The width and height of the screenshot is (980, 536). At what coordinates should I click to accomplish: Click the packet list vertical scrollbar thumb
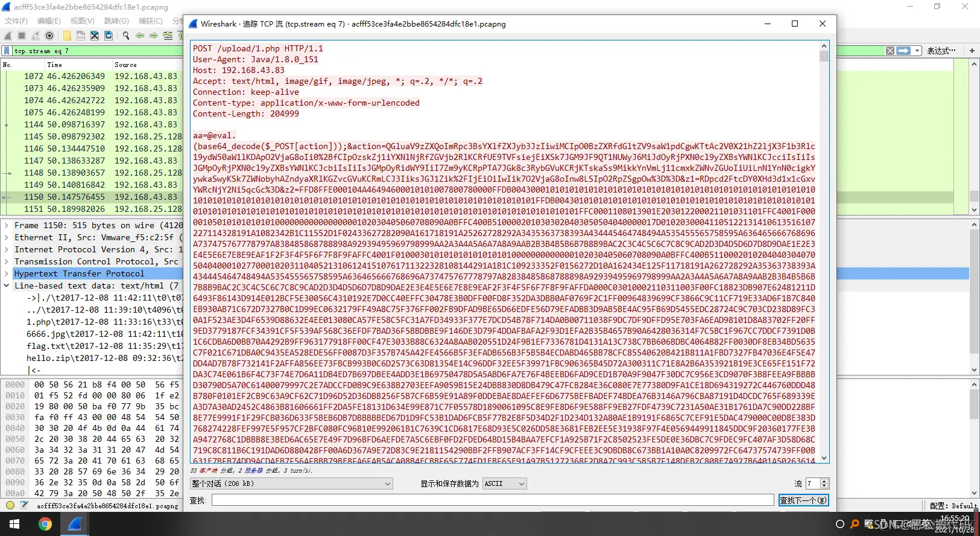pyautogui.click(x=974, y=196)
